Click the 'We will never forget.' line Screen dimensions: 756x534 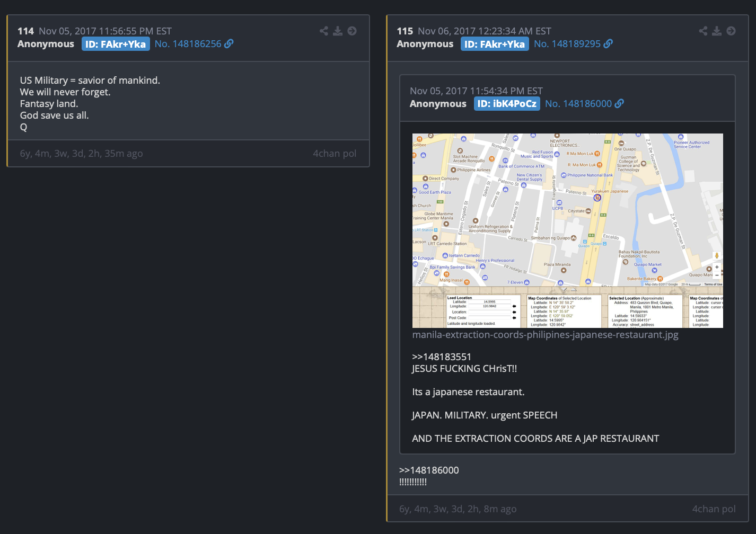65,92
